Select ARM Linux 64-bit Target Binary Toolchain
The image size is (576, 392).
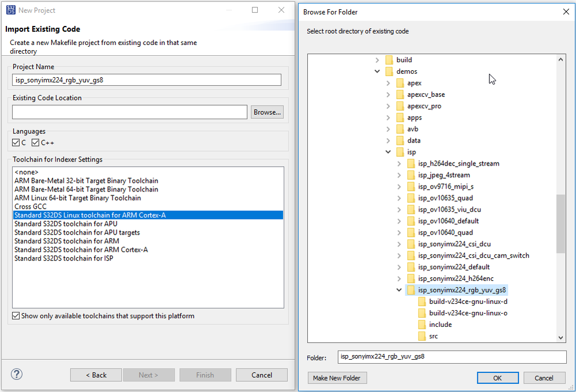click(x=148, y=198)
